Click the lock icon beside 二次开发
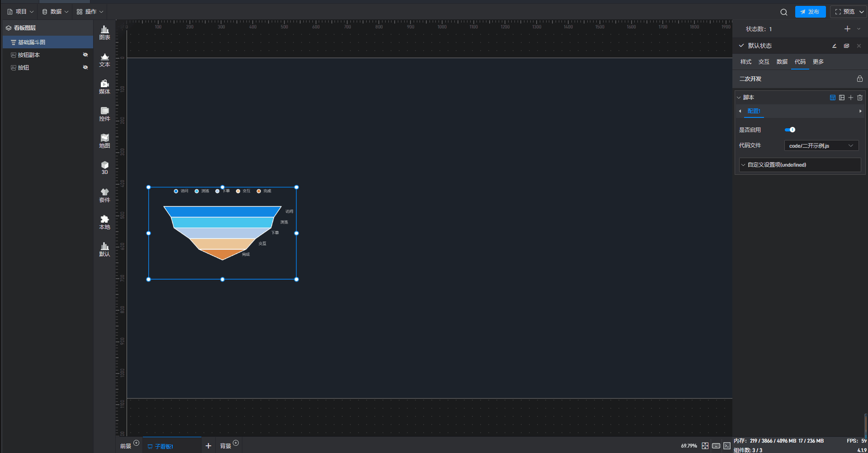This screenshot has height=453, width=868. tap(860, 79)
